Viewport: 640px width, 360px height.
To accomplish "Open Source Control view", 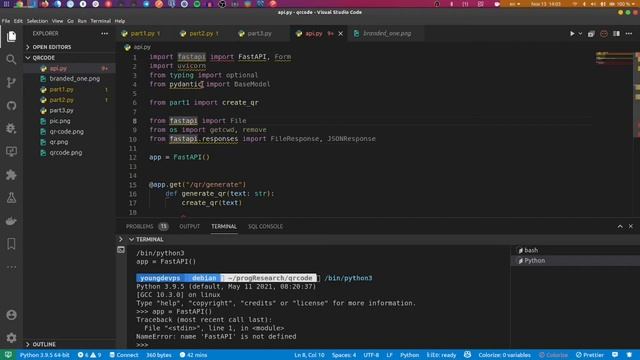I will (x=11, y=82).
